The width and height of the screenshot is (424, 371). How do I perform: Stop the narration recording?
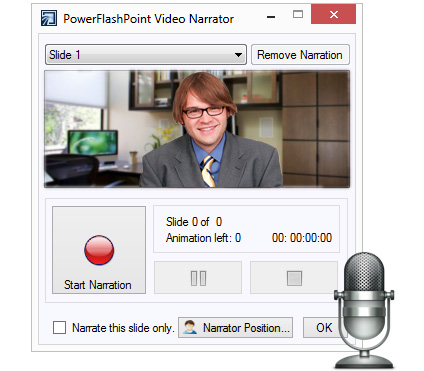pos(294,278)
